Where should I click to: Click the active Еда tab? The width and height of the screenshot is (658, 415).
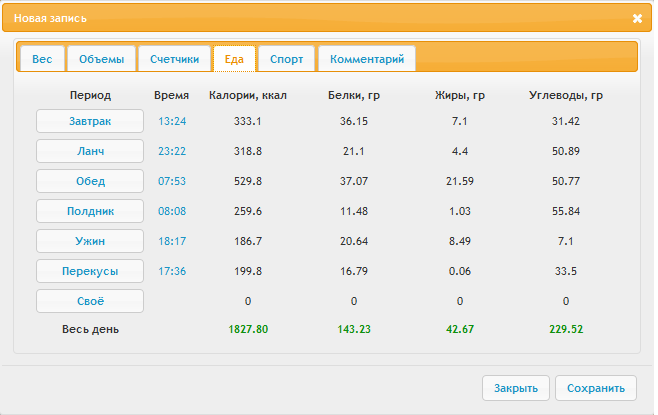pyautogui.click(x=234, y=59)
